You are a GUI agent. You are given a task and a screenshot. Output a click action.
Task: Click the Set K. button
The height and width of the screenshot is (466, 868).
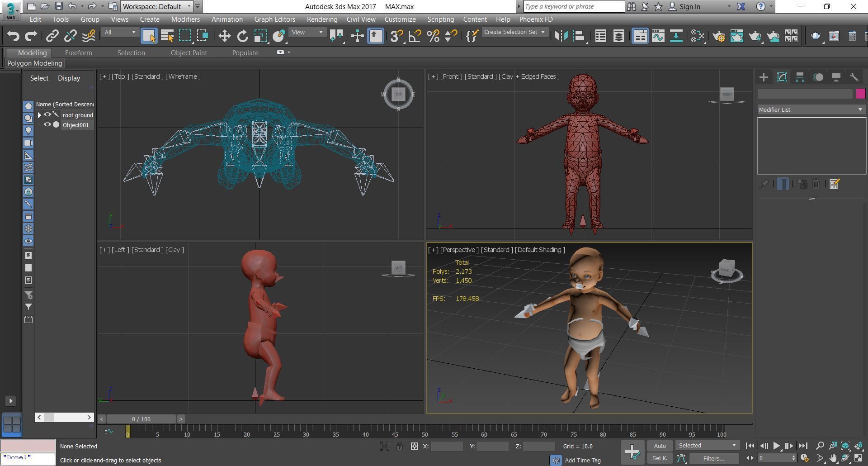pos(660,458)
